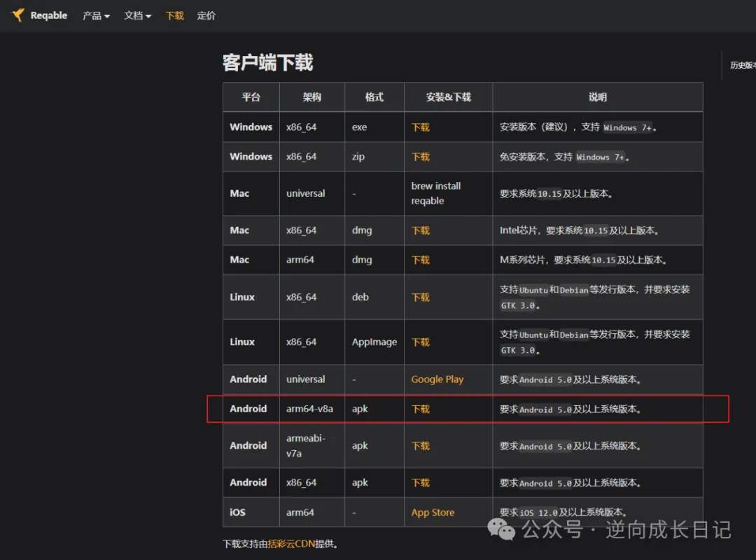Open the 定价 pricing page
Screen dimensions: 756x560
(206, 16)
